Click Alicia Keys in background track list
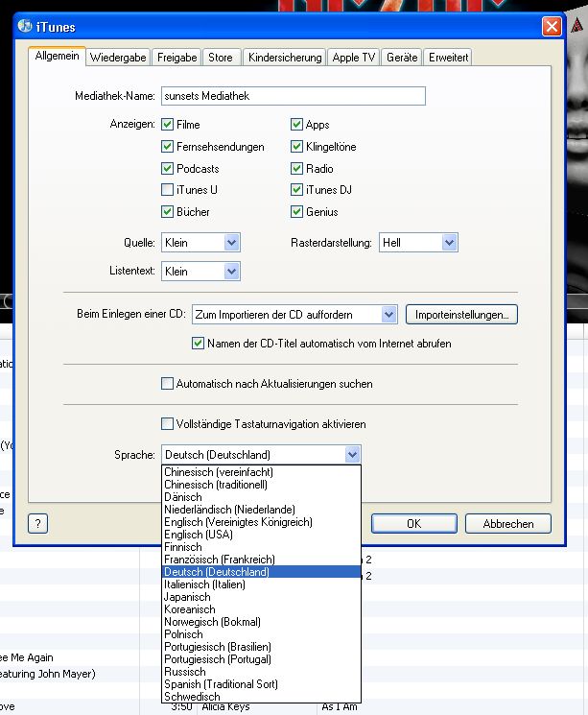 (225, 707)
